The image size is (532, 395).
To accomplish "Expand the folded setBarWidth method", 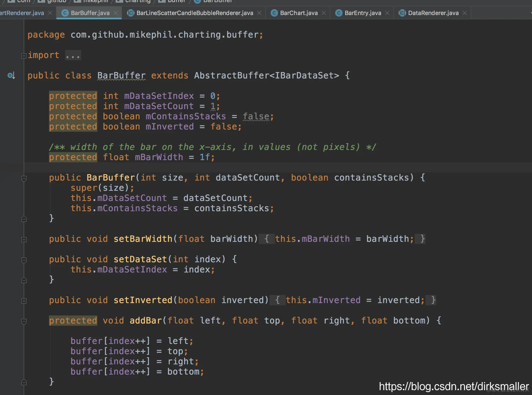I will 24,239.
